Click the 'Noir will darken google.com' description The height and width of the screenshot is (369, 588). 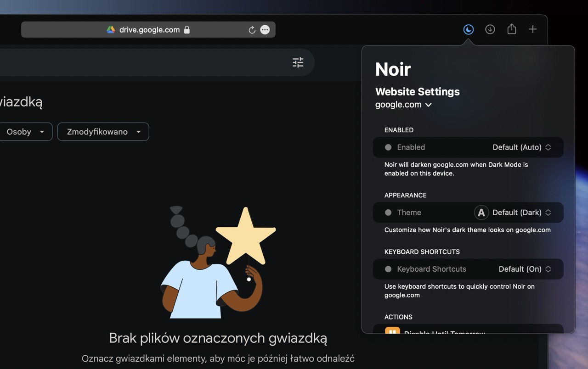[456, 169]
